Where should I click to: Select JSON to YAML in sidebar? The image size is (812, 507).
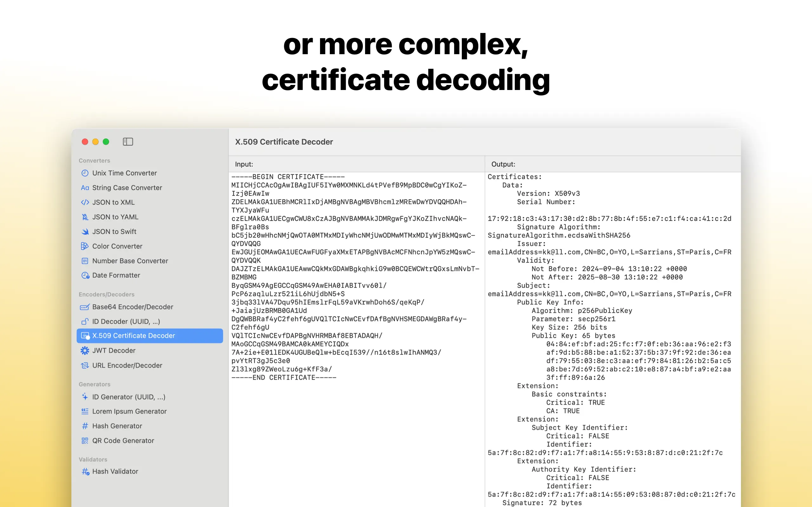point(115,217)
